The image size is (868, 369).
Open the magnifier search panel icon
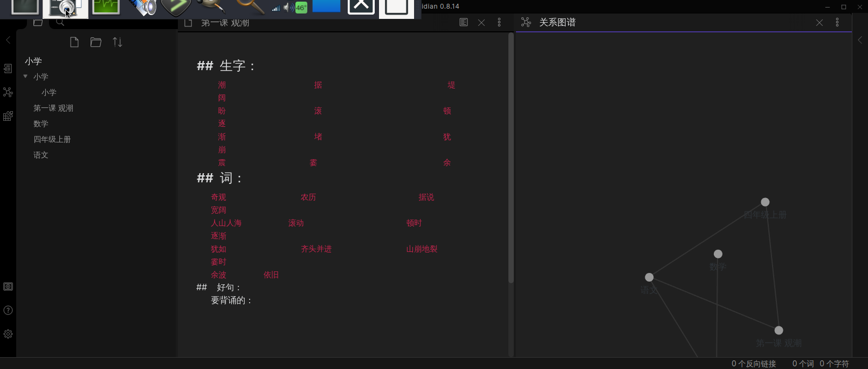point(250,6)
